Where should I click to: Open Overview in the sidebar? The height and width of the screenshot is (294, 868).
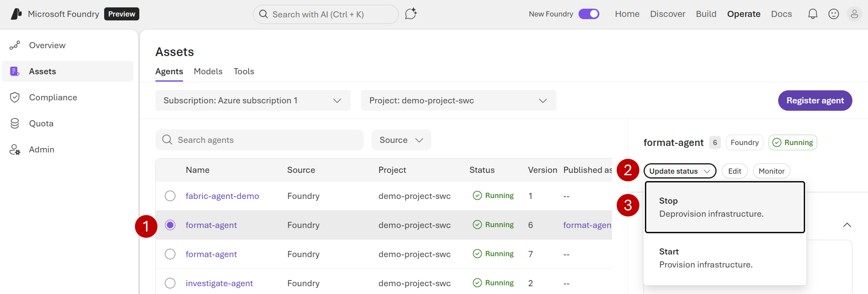(x=47, y=45)
